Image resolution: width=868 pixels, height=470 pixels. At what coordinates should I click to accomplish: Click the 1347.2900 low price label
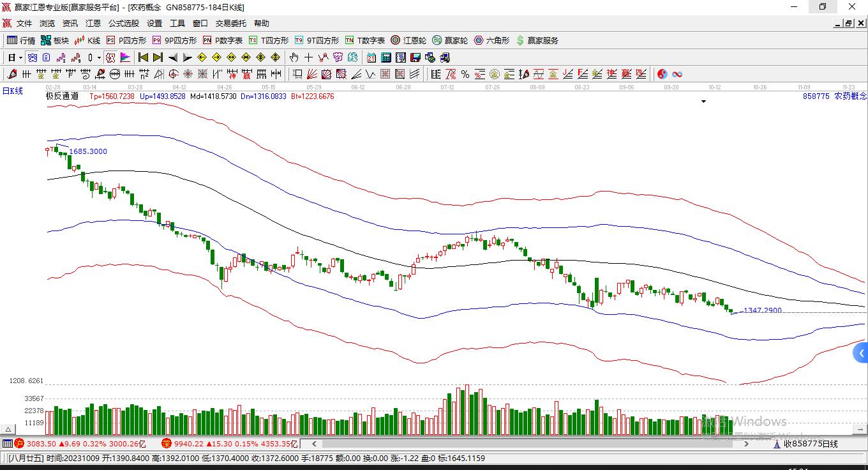763,310
